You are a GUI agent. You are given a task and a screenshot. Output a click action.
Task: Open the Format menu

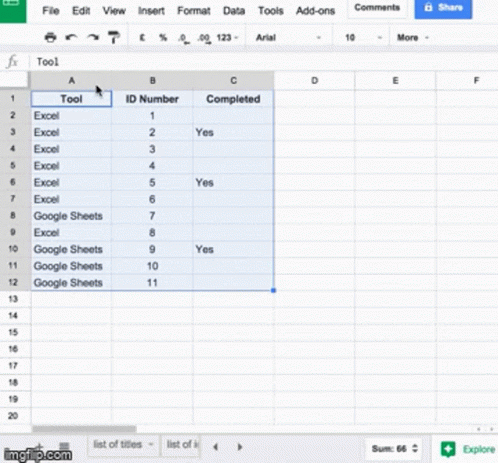coord(194,11)
